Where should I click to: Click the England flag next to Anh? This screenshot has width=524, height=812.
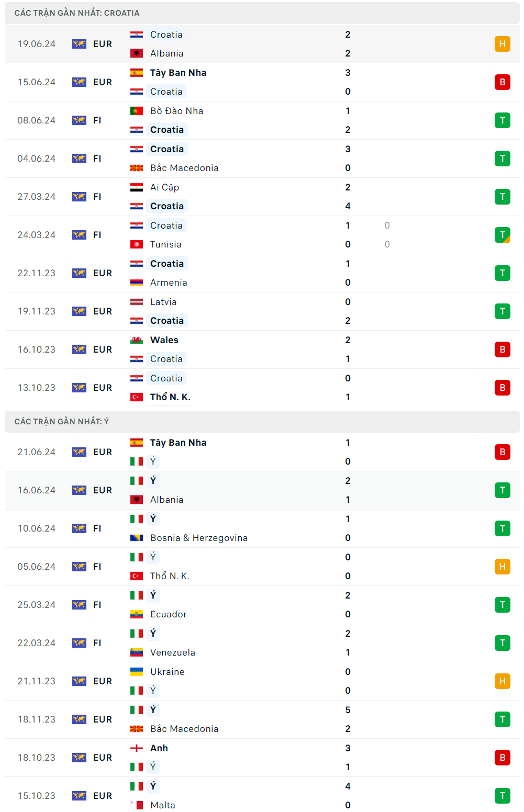tap(137, 748)
